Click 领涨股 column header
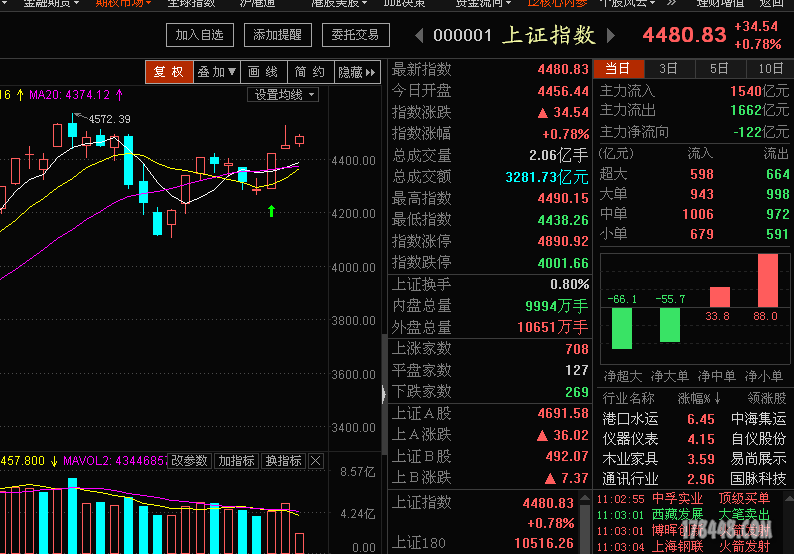The image size is (794, 554). coord(767,398)
